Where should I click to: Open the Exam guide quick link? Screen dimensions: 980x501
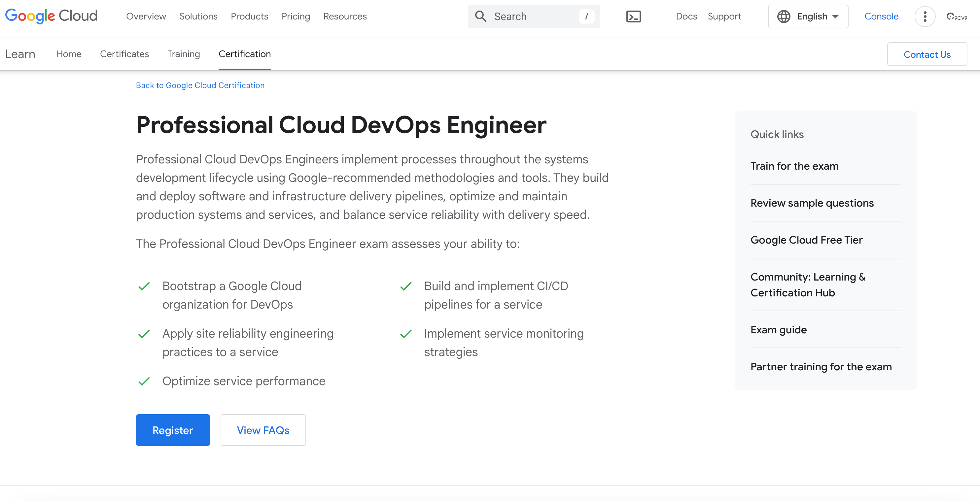(x=778, y=330)
